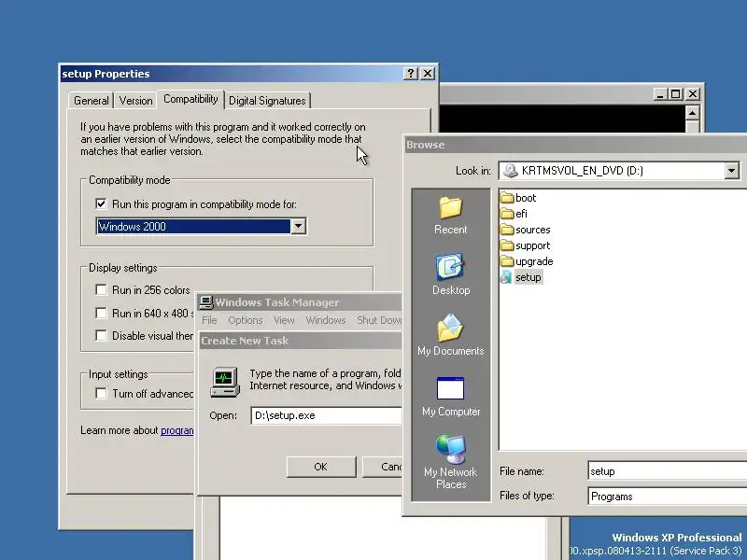The image size is (747, 560).
Task: Click the Open field containing D:\setup.exe
Action: click(326, 415)
